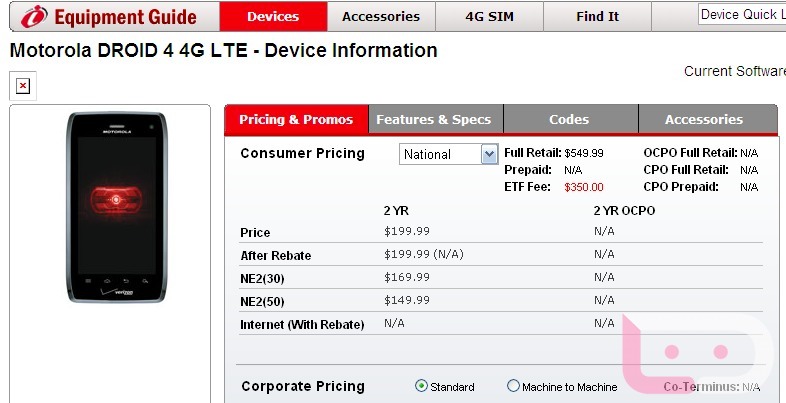Switch to the Pricing & Promos tab
Screen dimensions: 786x403
296,119
